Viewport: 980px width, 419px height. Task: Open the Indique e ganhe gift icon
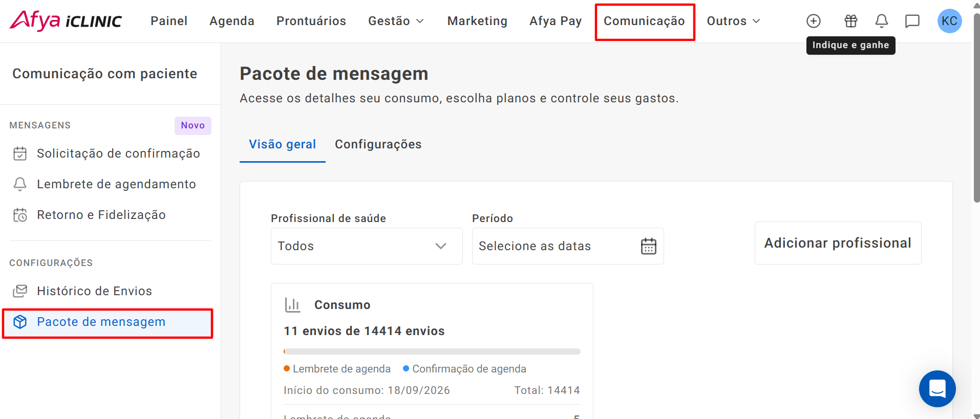[850, 21]
